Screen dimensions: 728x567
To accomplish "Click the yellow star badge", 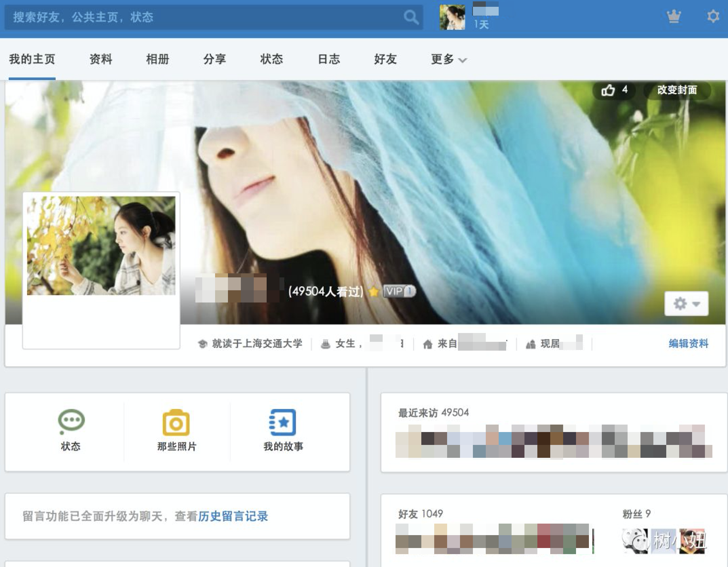I will [x=373, y=292].
